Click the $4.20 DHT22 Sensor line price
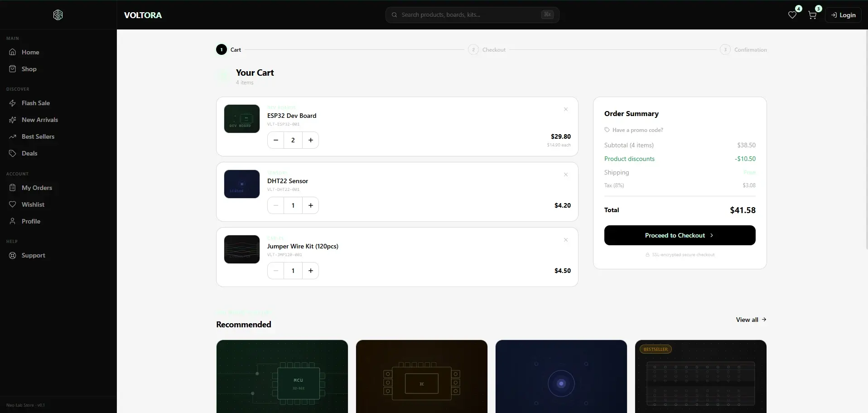Image resolution: width=868 pixels, height=413 pixels. (563, 205)
